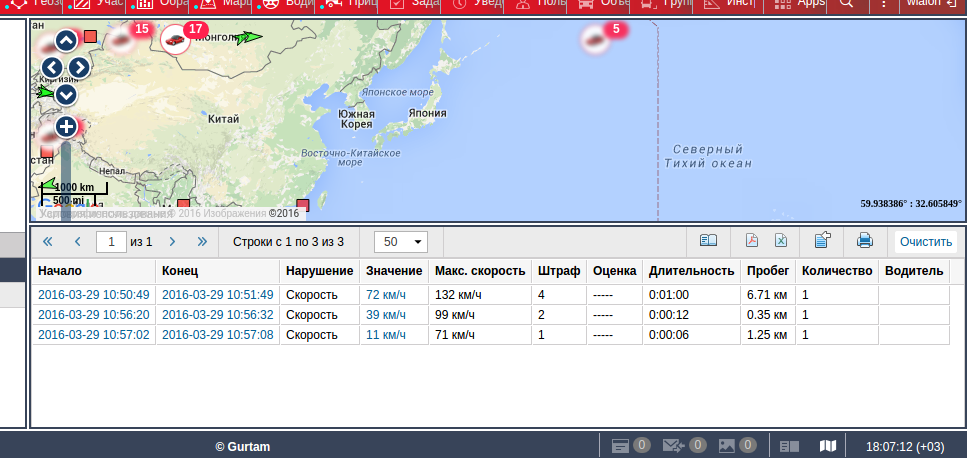Image resolution: width=968 pixels, height=458 pixels.
Task: Click the export document icon beside Excel
Action: [823, 241]
